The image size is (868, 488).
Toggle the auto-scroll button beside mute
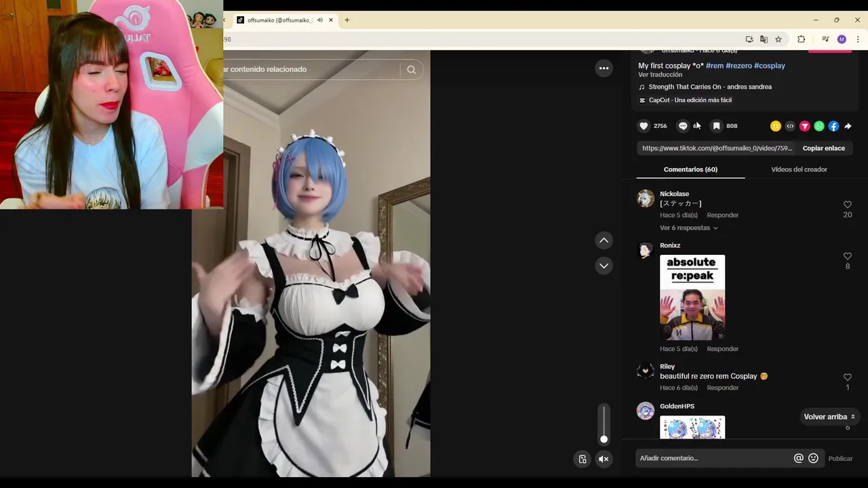[x=582, y=459]
